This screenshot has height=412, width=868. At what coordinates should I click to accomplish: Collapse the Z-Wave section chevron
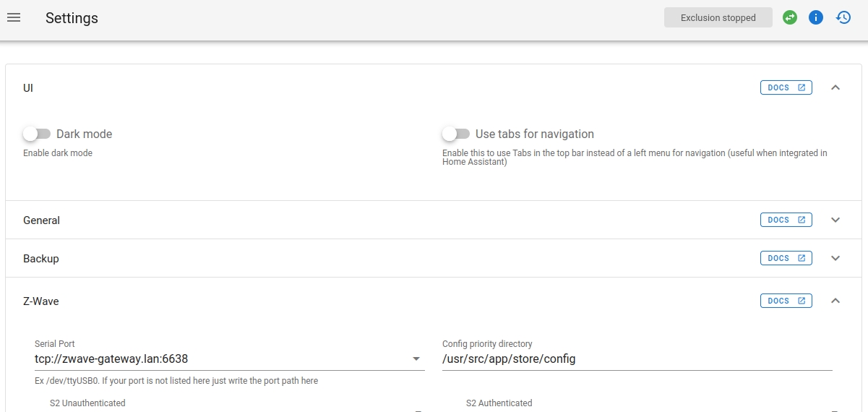tap(835, 301)
